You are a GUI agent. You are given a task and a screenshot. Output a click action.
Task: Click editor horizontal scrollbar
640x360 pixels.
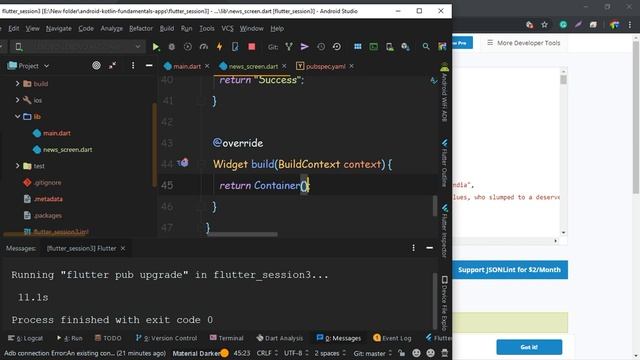click(242, 234)
